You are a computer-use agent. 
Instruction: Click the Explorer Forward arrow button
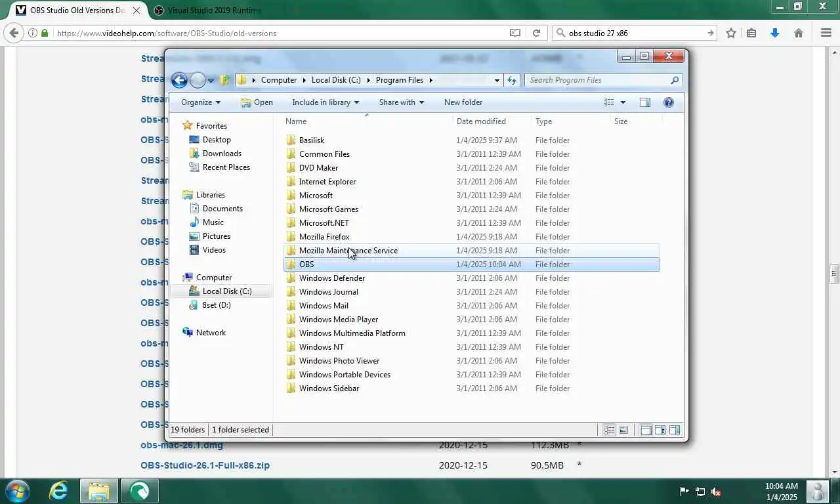pos(198,80)
